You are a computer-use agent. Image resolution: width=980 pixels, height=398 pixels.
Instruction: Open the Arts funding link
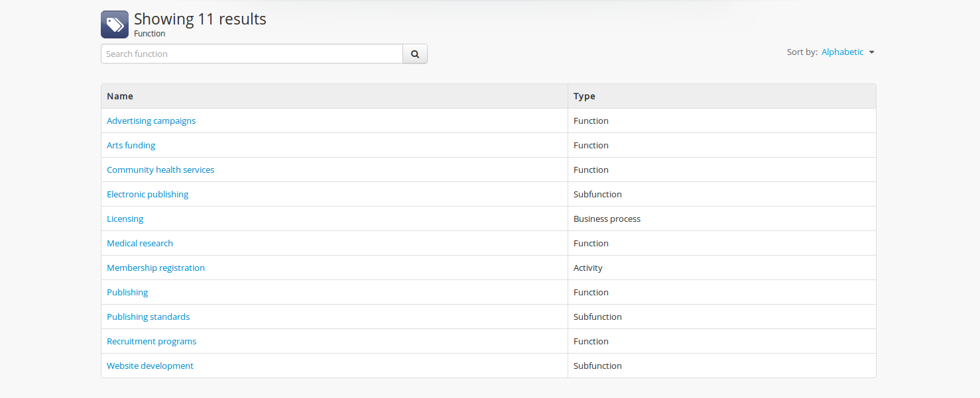[x=131, y=146]
